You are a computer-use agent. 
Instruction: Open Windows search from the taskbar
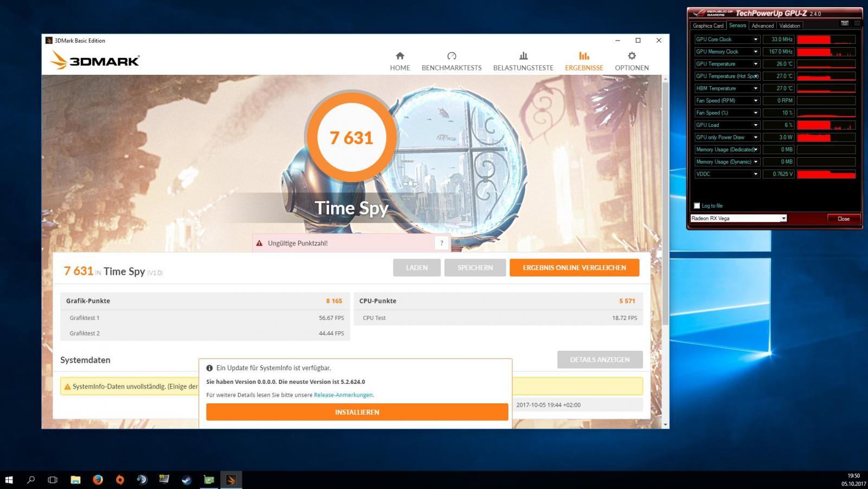31,480
